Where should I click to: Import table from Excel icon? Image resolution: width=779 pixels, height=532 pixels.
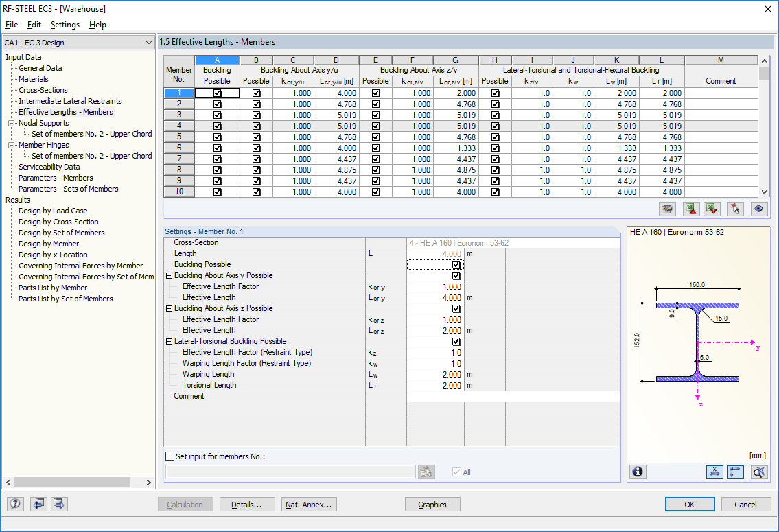(x=712, y=209)
